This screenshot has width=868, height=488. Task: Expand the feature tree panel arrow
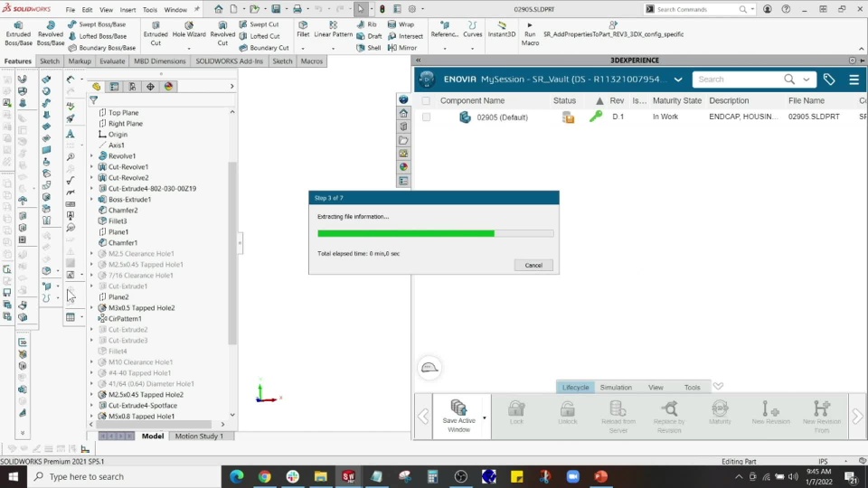232,87
